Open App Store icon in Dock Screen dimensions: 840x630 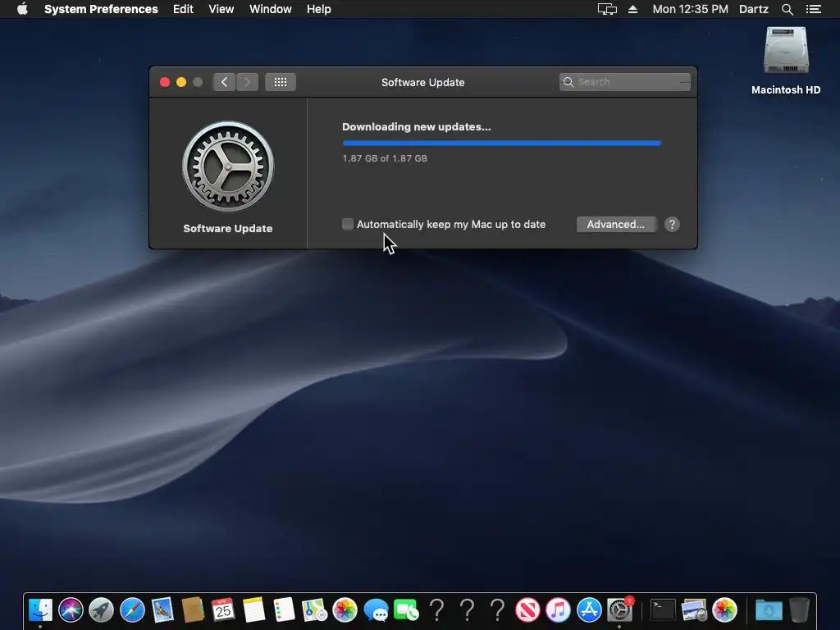point(589,609)
